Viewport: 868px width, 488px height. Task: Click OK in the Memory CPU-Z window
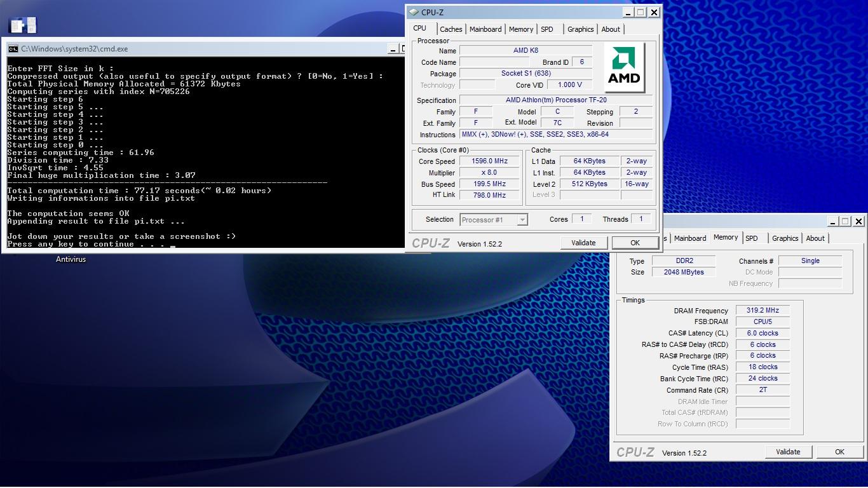pyautogui.click(x=839, y=452)
